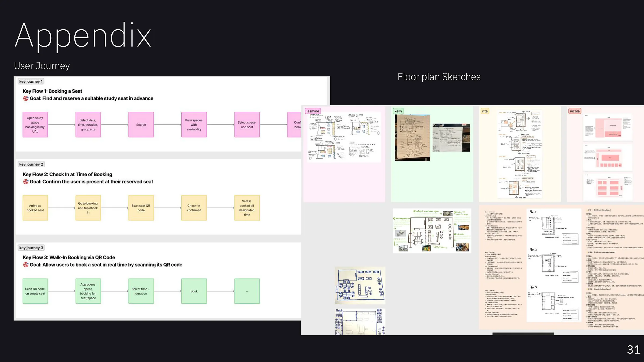Click the 'key journey 3' label tag
The width and height of the screenshot is (644, 362).
tap(31, 248)
